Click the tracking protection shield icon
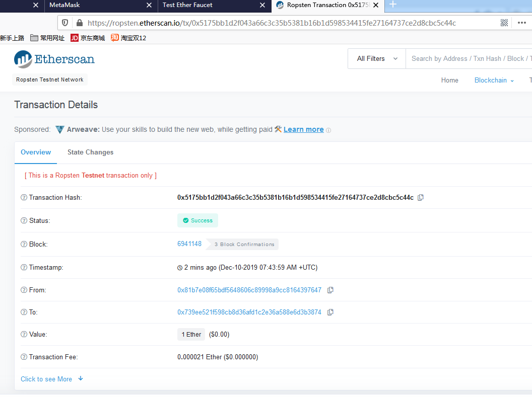 [x=65, y=23]
